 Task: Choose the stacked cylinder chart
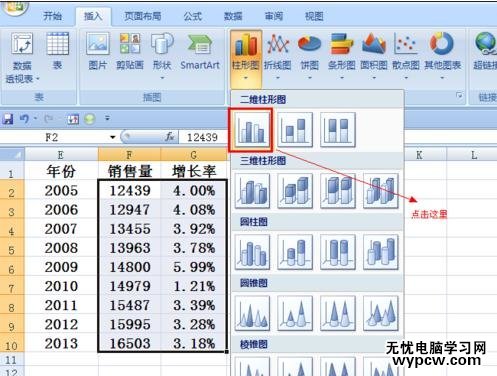(295, 252)
